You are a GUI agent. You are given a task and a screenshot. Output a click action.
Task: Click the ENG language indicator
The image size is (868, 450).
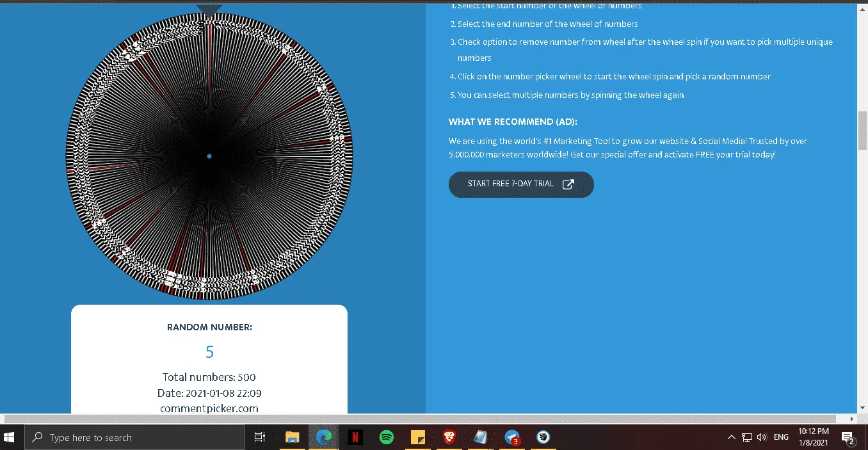[x=781, y=437]
